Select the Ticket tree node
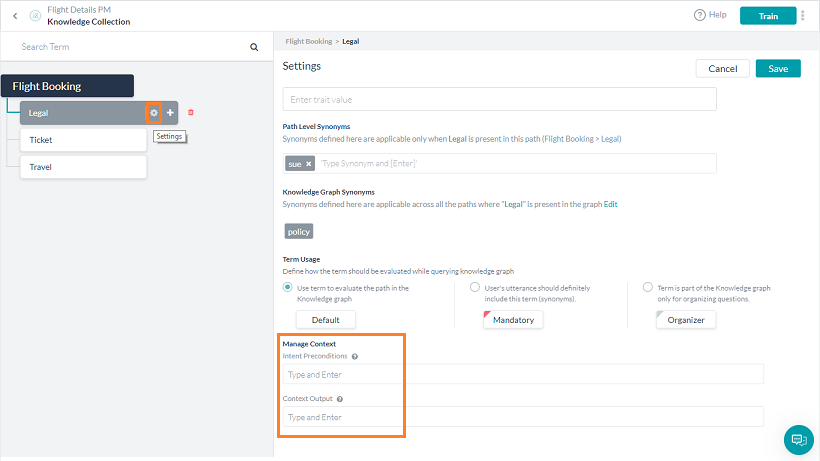820x461 pixels. pos(83,140)
